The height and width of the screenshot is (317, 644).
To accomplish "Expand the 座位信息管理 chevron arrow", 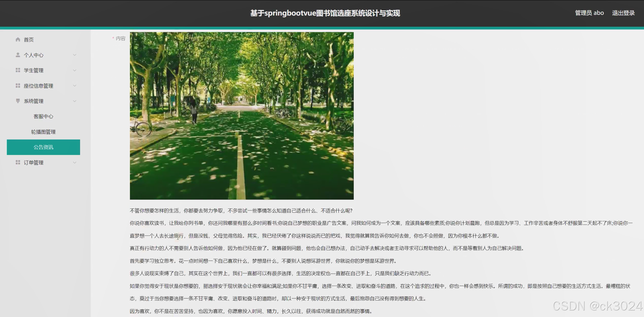I will pyautogui.click(x=75, y=86).
